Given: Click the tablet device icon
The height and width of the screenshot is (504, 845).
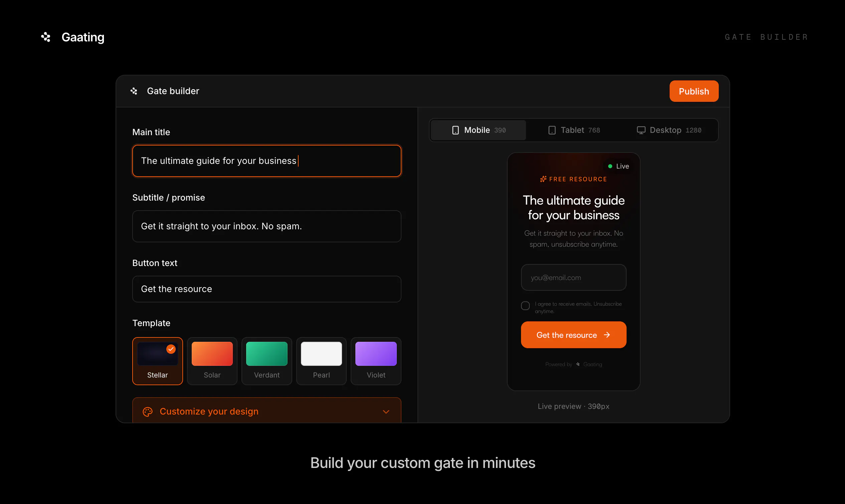Looking at the screenshot, I should 552,130.
